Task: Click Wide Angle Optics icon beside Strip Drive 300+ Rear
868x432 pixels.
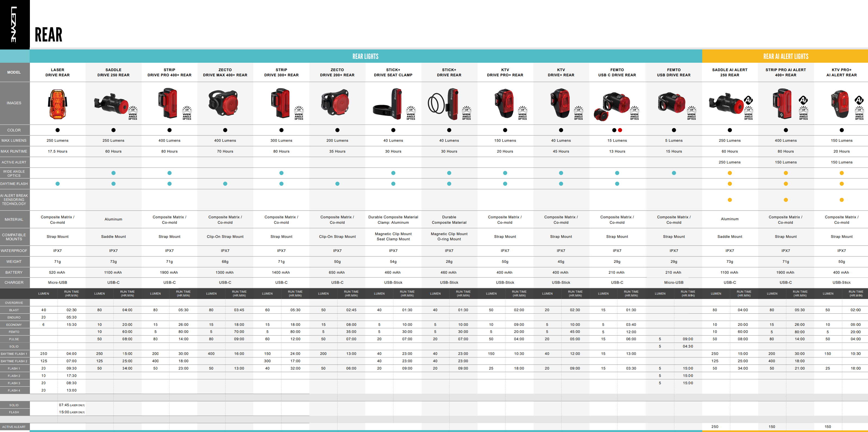Action: click(x=299, y=113)
